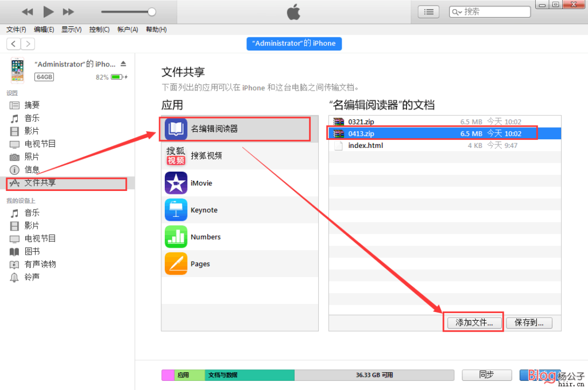This screenshot has width=588, height=390.
Task: Select the iMovie app icon
Action: click(x=176, y=183)
